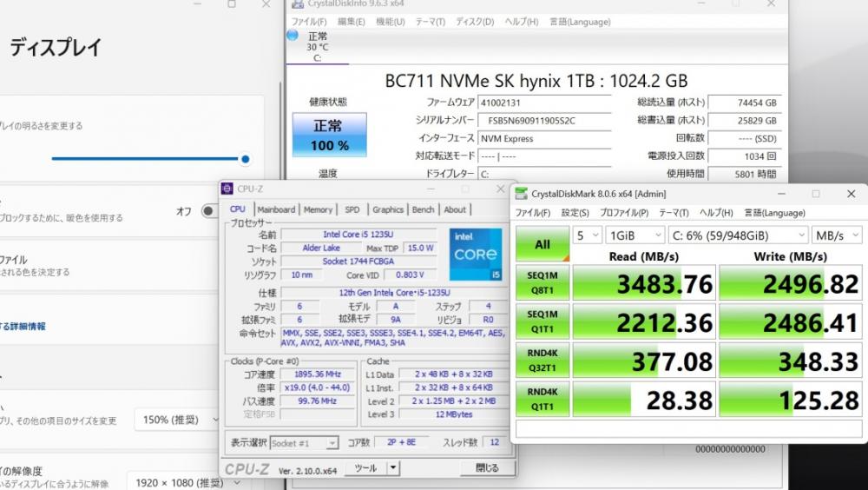Image resolution: width=868 pixels, height=490 pixels.
Task: Click 総書込量 value 25829 GB
Action: pos(745,120)
